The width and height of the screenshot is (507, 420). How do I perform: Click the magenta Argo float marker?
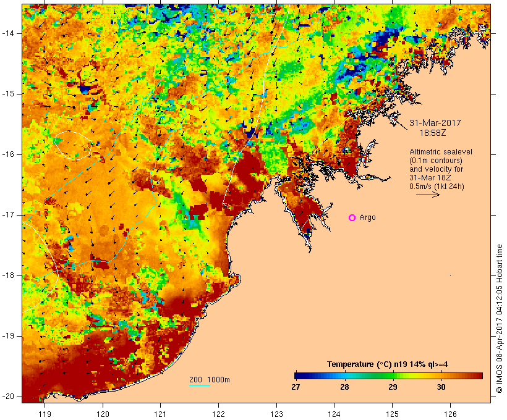point(352,218)
